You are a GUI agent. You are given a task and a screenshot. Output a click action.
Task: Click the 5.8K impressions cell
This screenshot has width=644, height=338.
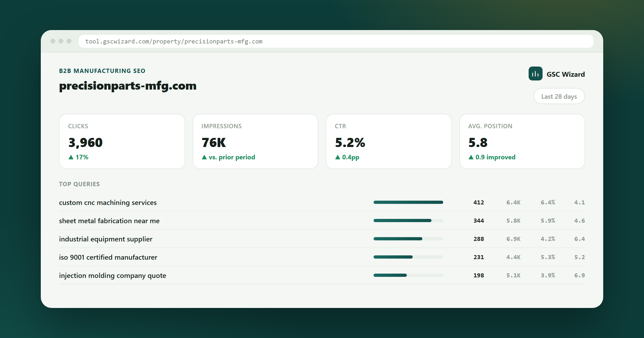coord(513,221)
